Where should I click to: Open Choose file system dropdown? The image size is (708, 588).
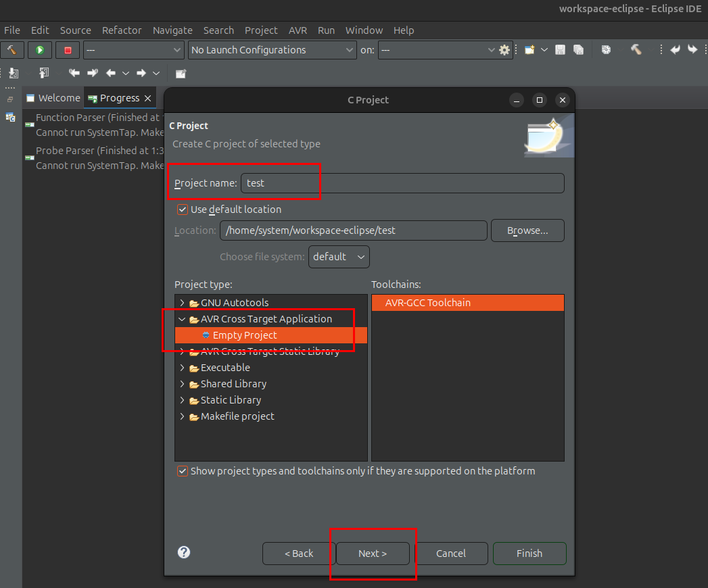339,257
